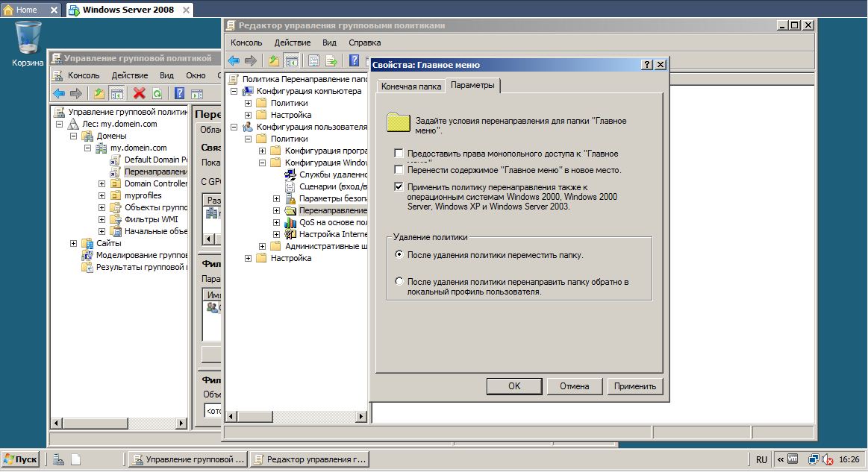Click Forward arrow in Group Policy Editor toolbar
Image resolution: width=868 pixels, height=472 pixels.
(251, 61)
